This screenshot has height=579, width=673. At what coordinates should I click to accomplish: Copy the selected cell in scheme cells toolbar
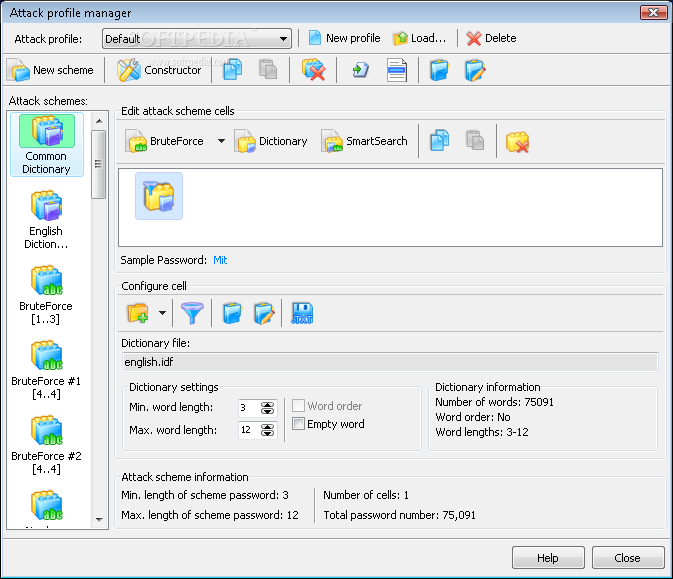click(440, 141)
